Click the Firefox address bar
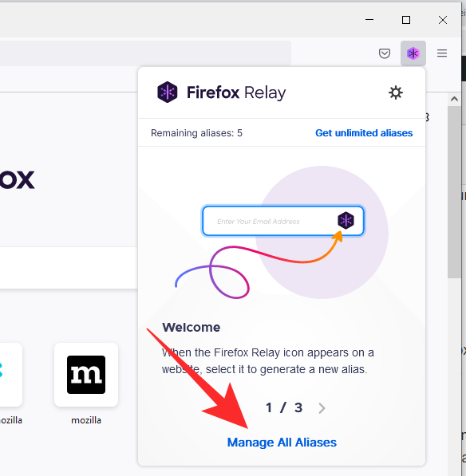This screenshot has width=466, height=476. (x=145, y=53)
